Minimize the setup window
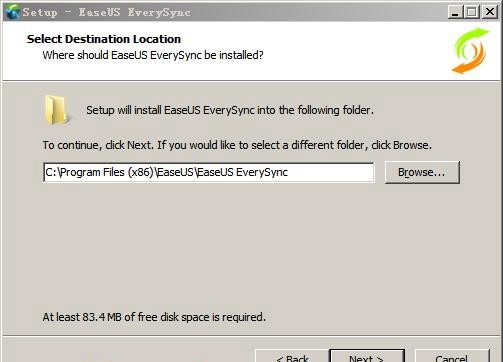Viewport: 503px width, 362px height. coord(455,12)
